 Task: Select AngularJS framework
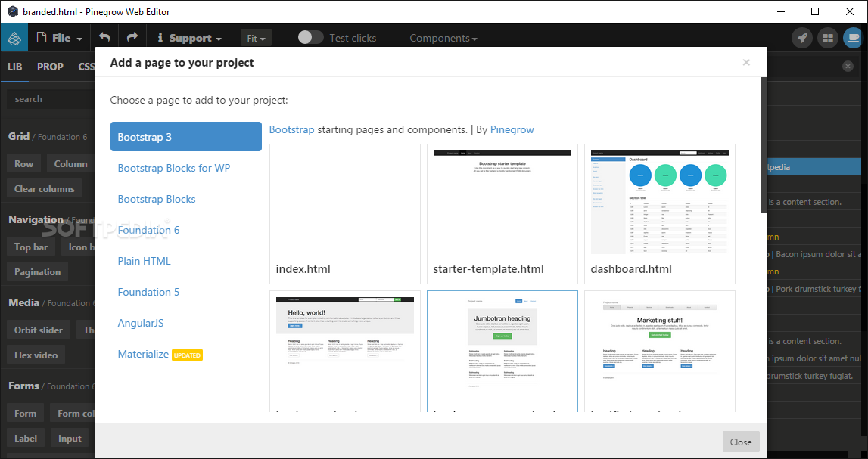pyautogui.click(x=141, y=323)
